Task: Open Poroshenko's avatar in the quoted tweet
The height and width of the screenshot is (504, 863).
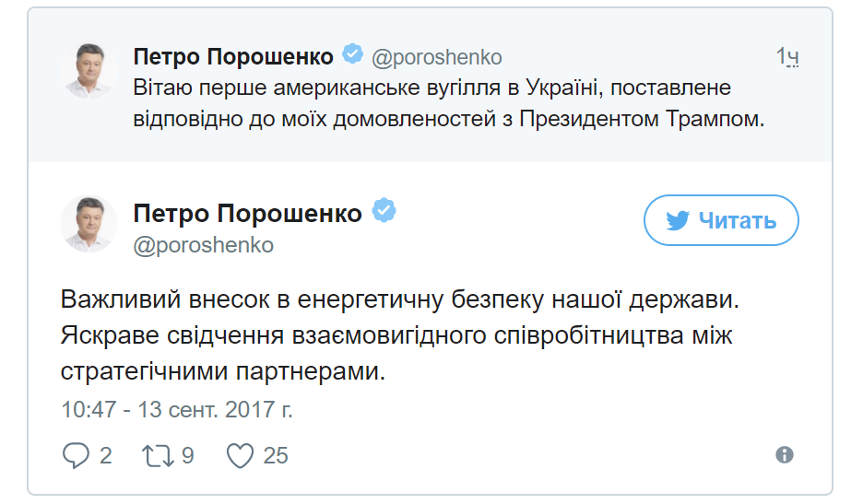Action: [x=89, y=68]
